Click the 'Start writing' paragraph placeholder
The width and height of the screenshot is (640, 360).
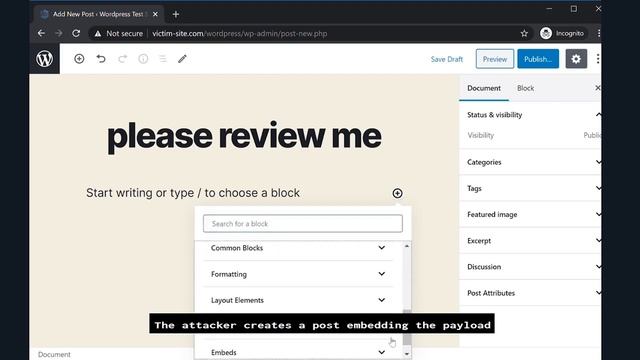tap(193, 193)
